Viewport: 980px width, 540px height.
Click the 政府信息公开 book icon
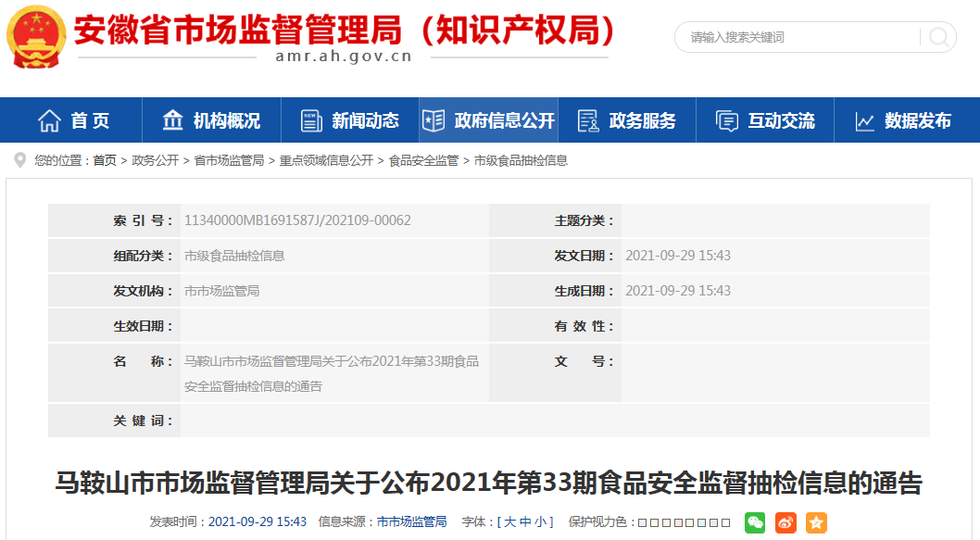pyautogui.click(x=433, y=120)
